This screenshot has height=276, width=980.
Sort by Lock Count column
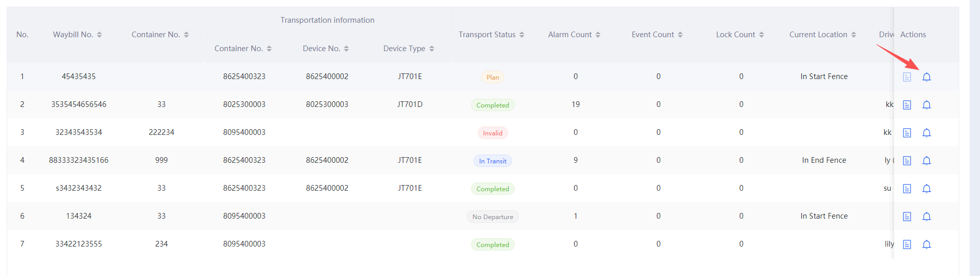[762, 35]
